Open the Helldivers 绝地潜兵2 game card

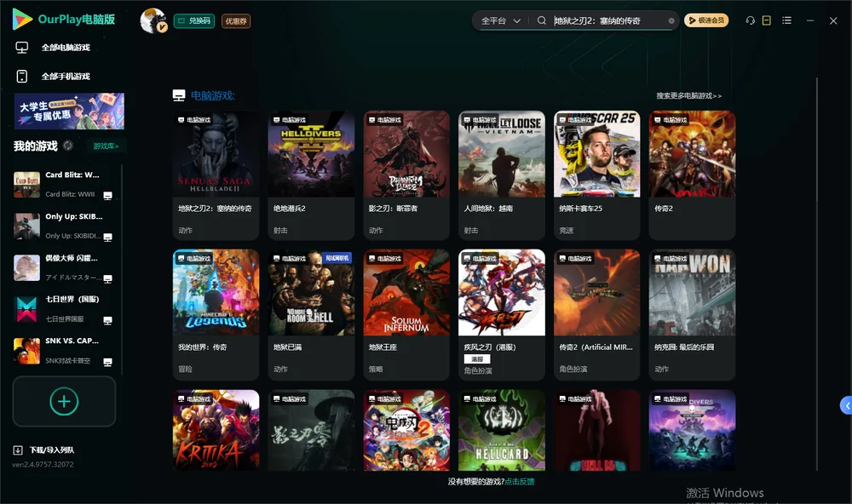point(311,175)
